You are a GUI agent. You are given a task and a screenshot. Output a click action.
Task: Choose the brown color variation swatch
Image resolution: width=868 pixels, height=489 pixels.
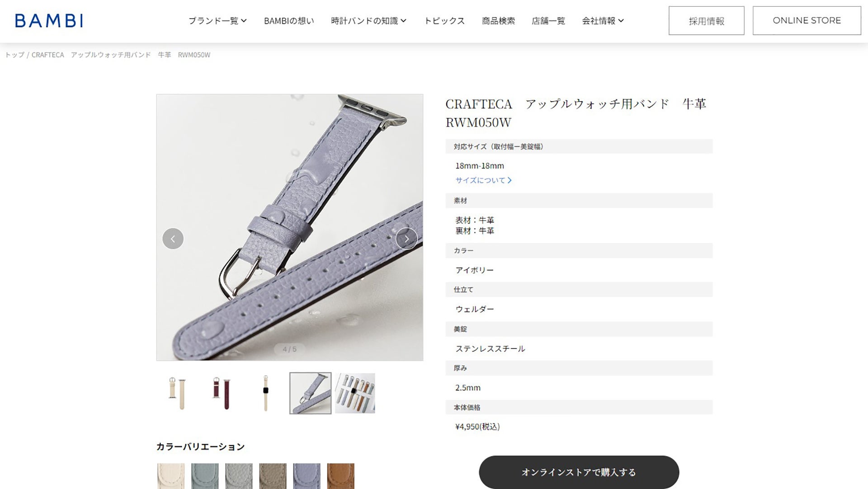point(341,476)
